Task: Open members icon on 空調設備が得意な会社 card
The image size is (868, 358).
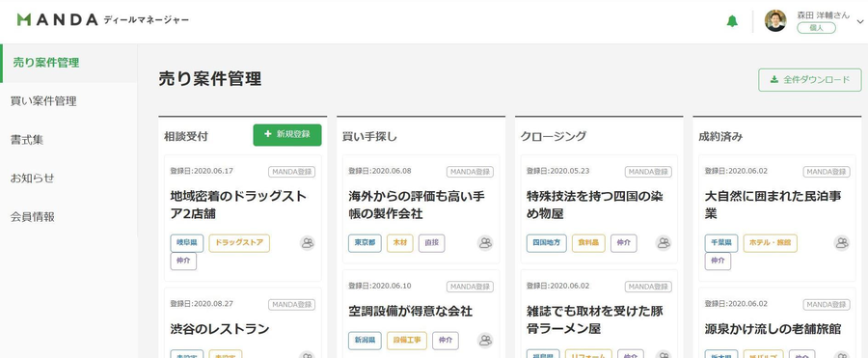Action: (485, 341)
